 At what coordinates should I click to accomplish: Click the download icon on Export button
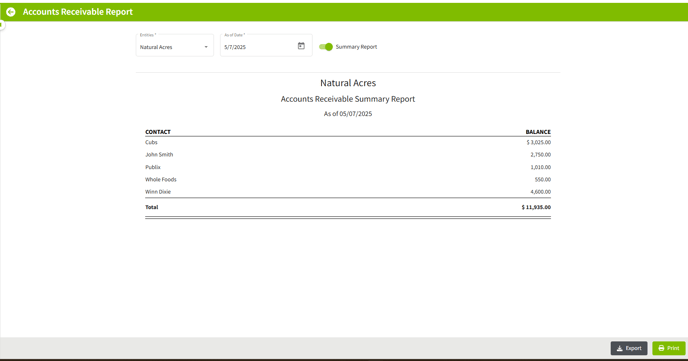coord(620,348)
